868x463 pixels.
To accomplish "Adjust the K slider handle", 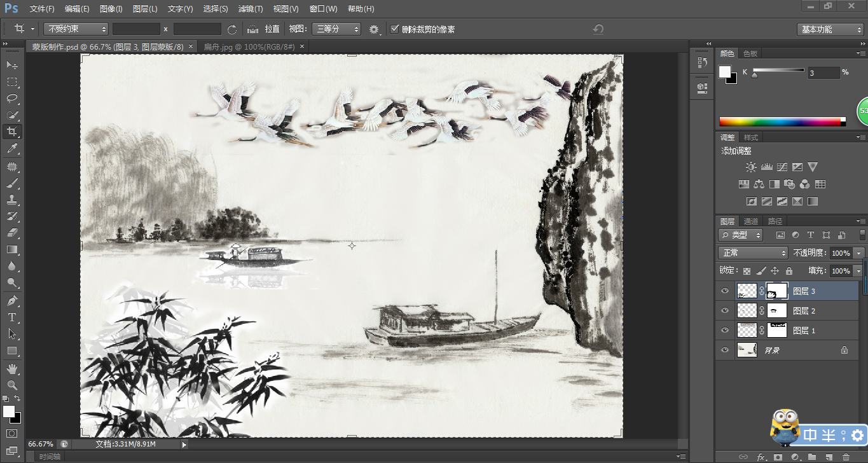I will 755,75.
